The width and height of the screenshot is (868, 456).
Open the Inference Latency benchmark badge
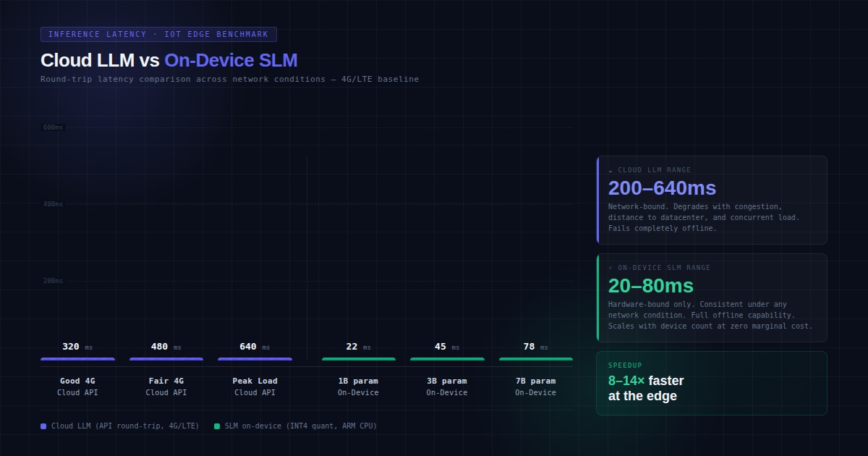tap(159, 33)
